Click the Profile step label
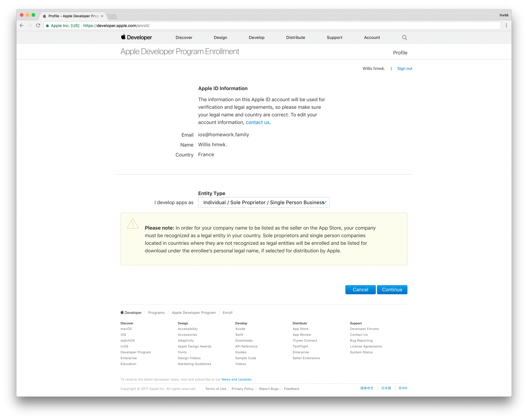This screenshot has width=528, height=420. point(400,53)
